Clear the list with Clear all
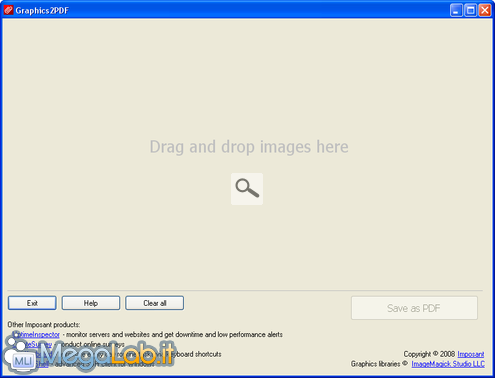 tap(155, 303)
